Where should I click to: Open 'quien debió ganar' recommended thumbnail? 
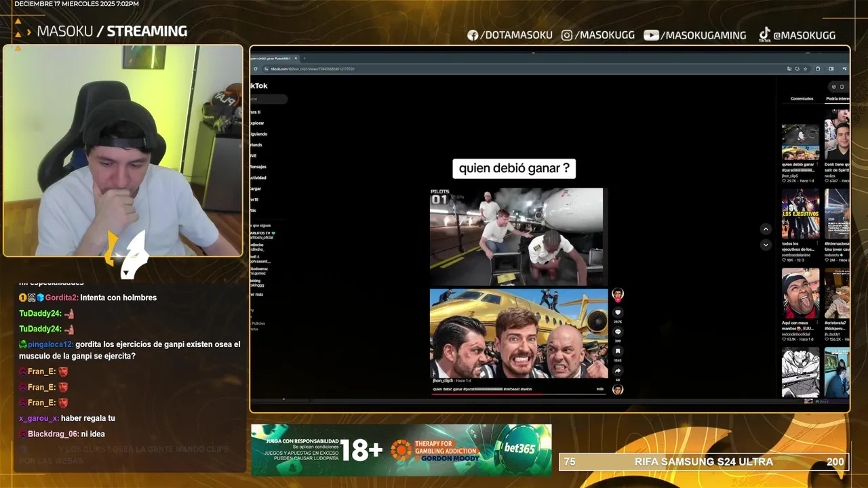(x=800, y=142)
